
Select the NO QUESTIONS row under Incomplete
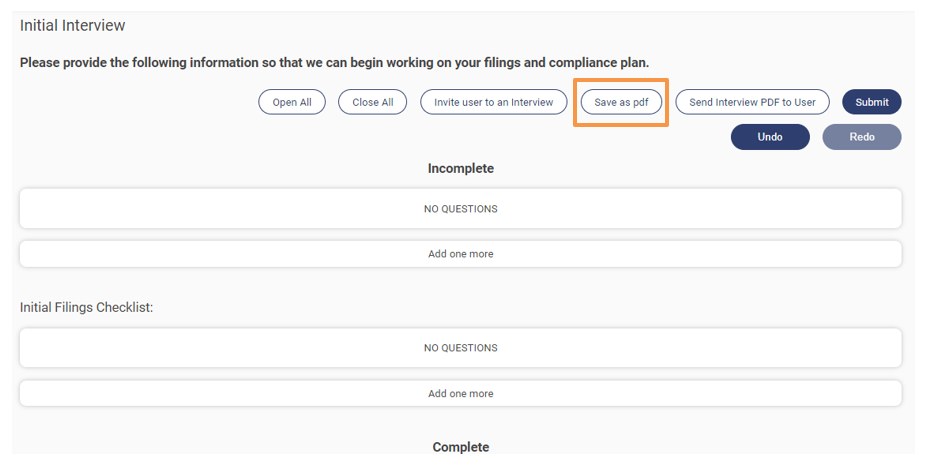[x=460, y=209]
